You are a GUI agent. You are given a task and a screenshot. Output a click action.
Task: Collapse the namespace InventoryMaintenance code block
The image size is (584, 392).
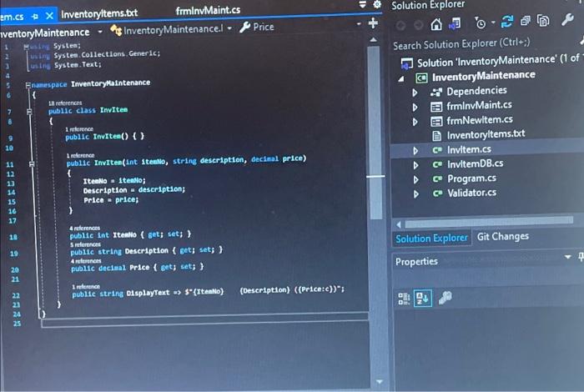coord(28,85)
